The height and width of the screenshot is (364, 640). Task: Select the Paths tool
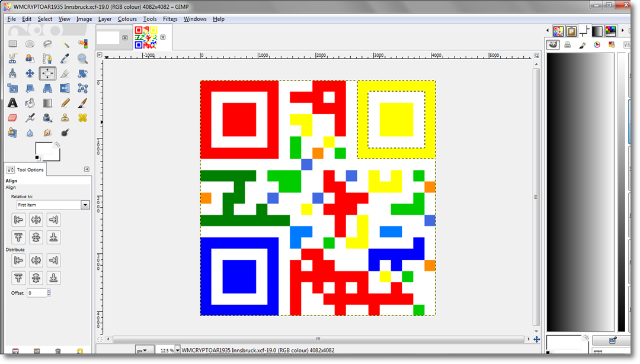(47, 59)
